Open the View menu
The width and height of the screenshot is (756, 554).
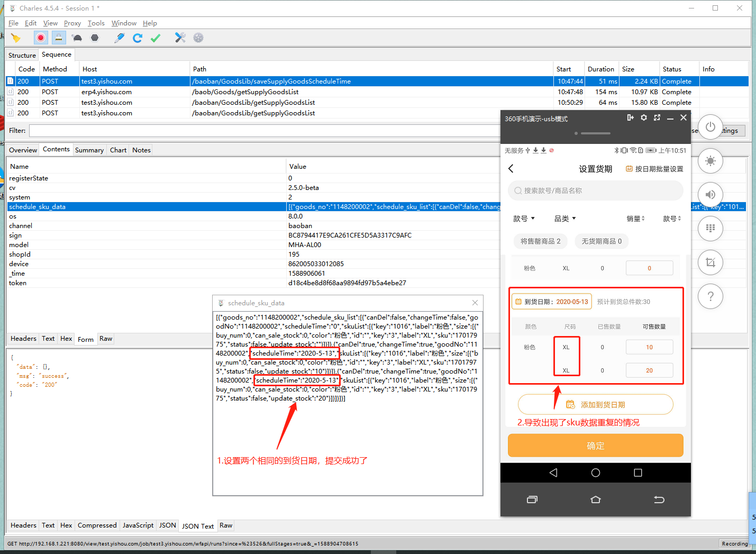(x=50, y=23)
